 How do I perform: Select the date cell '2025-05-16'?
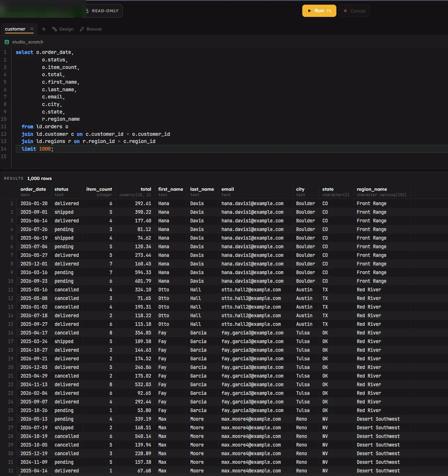(34, 290)
